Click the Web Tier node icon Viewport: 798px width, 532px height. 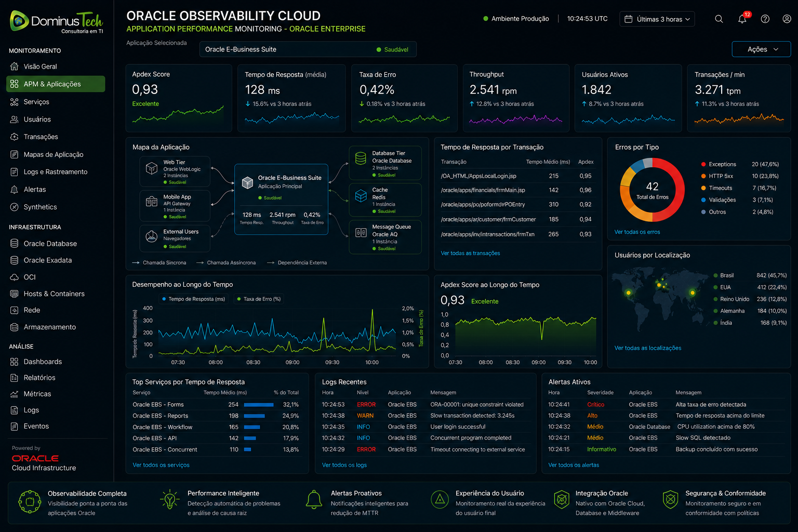point(152,168)
